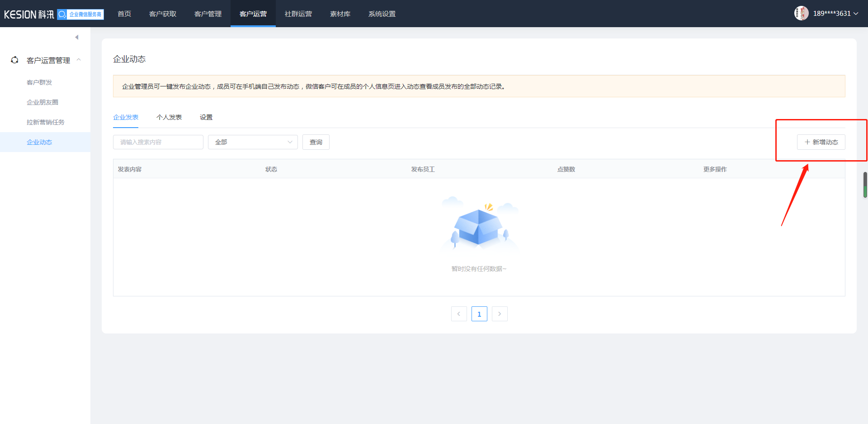Click the 企业微信服务商 badge
Viewport: 868px width, 424px height.
[80, 14]
